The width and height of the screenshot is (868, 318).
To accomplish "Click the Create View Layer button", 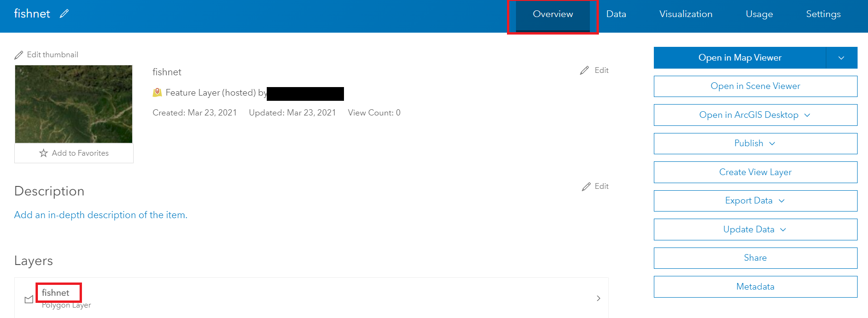I will point(755,172).
